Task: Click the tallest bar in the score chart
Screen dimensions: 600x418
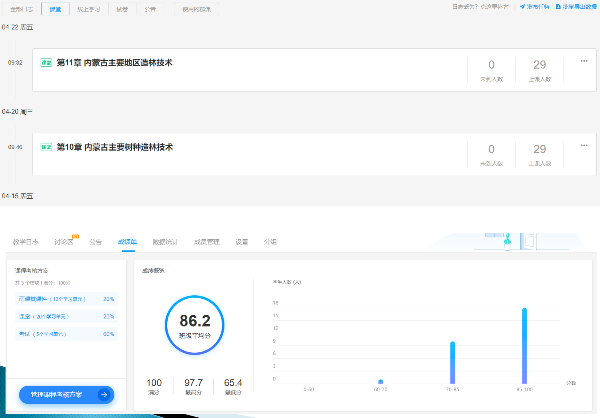Action: (524, 345)
